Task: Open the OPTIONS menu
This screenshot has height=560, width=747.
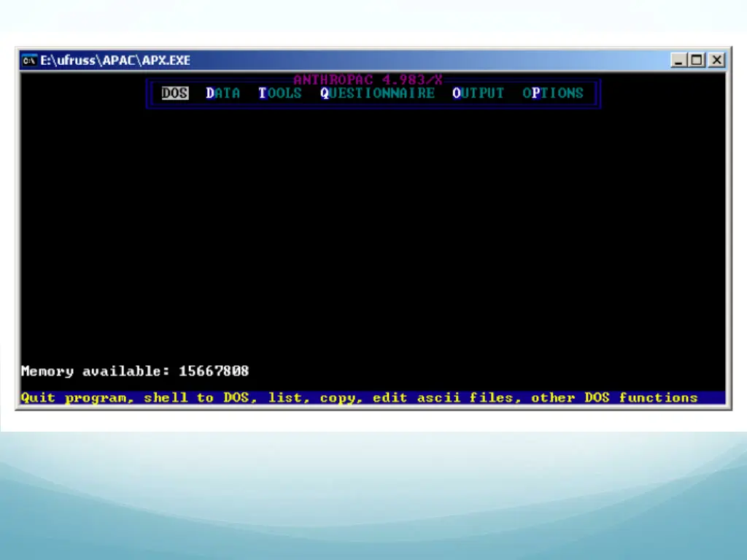Action: pyautogui.click(x=553, y=93)
